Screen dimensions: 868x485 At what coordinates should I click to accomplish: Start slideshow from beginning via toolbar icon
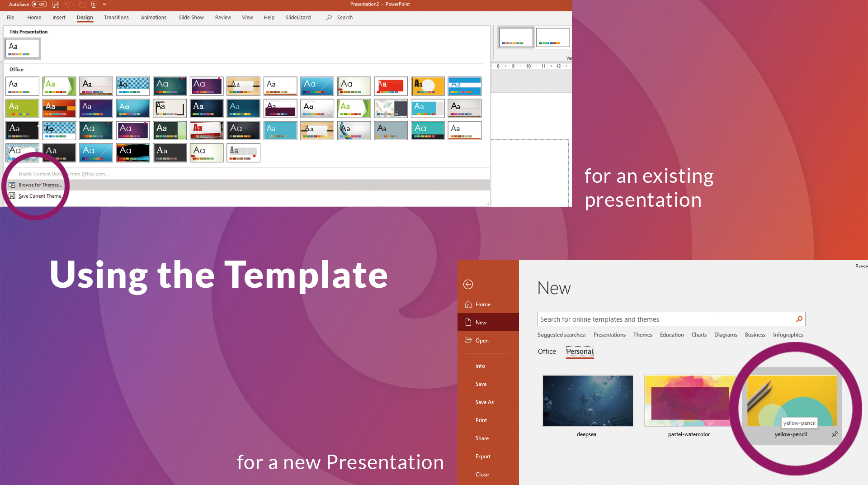93,5
